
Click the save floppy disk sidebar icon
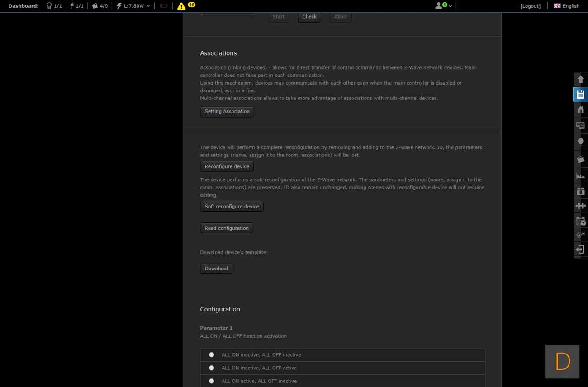coord(581,94)
